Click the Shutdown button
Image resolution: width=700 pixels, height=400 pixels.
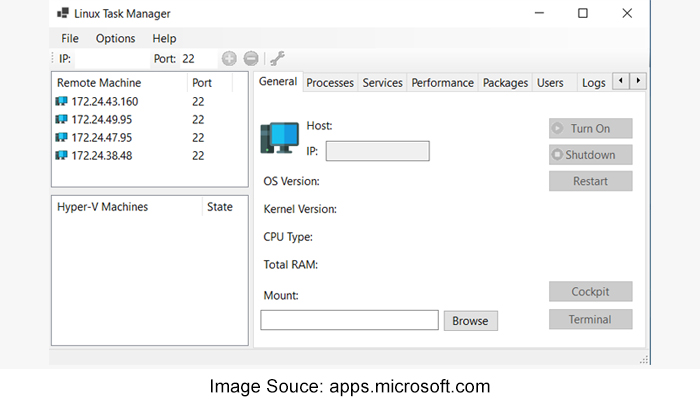(x=590, y=155)
